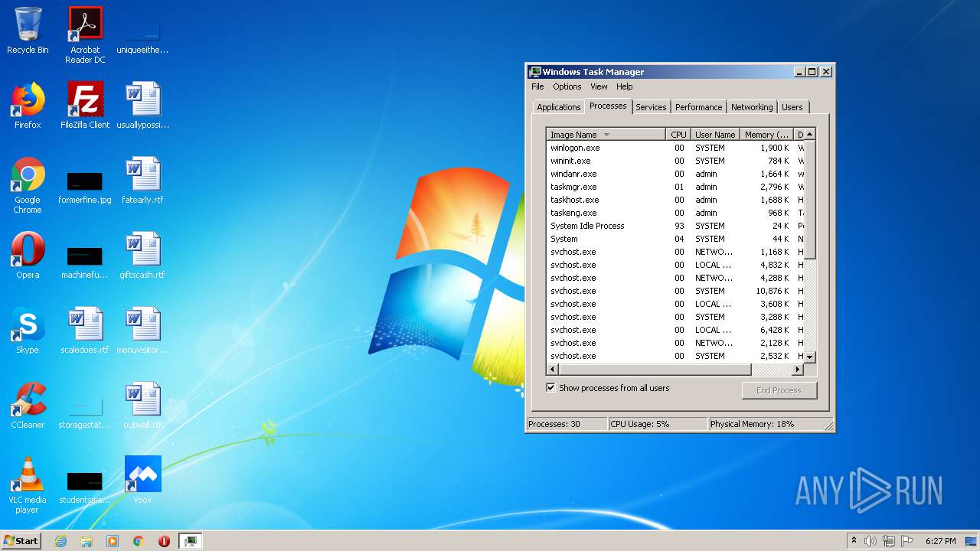Screen dimensions: 980x551
Task: Sort by Memory column header
Action: [766, 134]
